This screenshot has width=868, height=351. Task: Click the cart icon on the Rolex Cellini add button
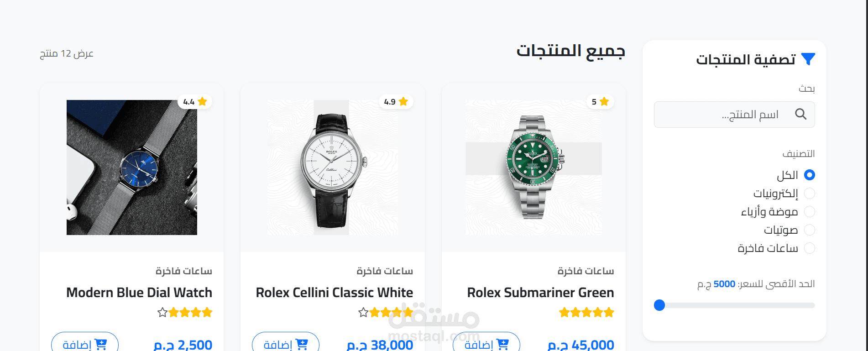[302, 345]
